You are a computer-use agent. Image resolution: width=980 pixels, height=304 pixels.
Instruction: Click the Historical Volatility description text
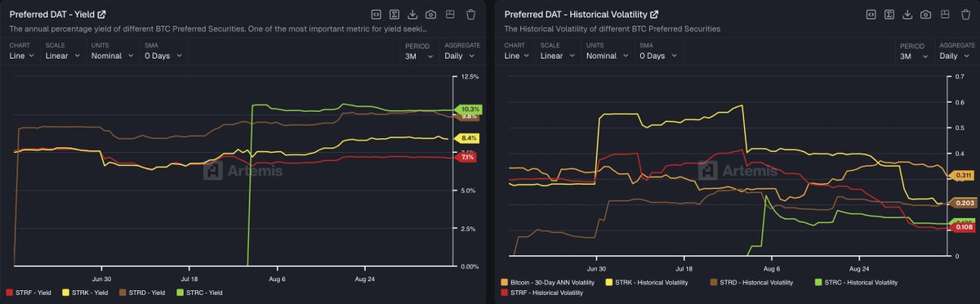pos(612,29)
